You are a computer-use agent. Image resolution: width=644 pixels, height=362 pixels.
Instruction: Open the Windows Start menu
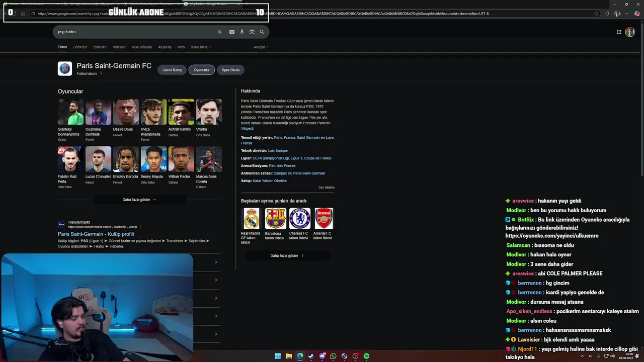[x=278, y=356]
